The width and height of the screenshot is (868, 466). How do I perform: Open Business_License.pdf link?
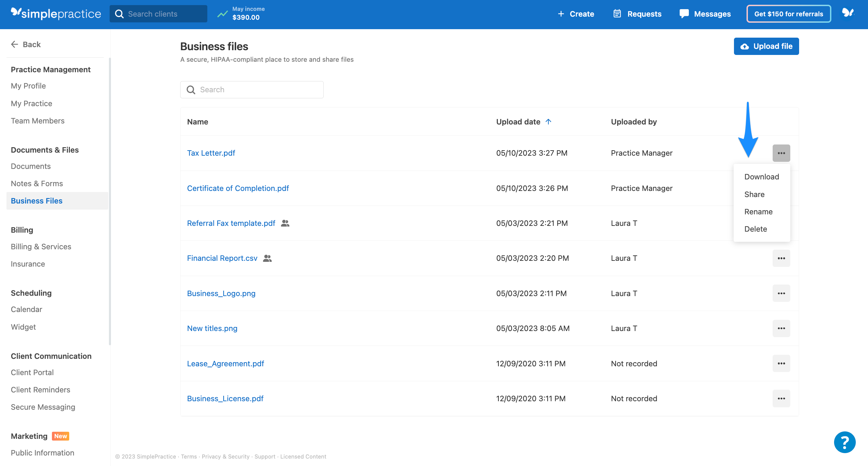pyautogui.click(x=225, y=399)
